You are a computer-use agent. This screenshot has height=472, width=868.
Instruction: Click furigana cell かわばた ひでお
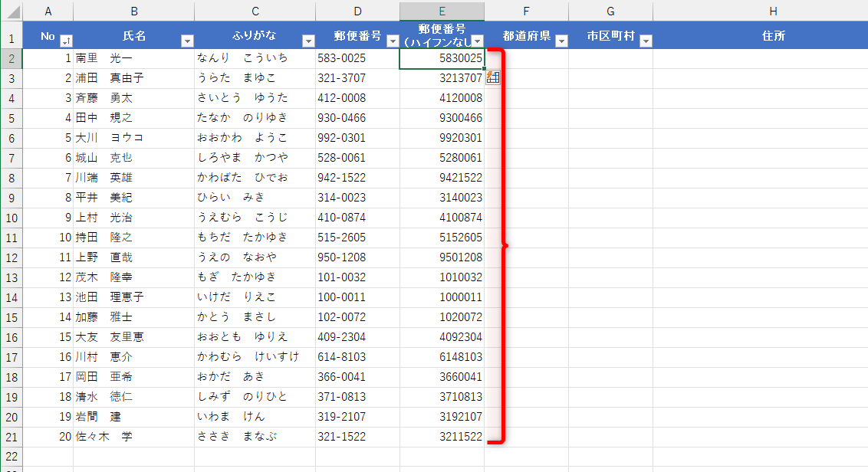coord(255,178)
